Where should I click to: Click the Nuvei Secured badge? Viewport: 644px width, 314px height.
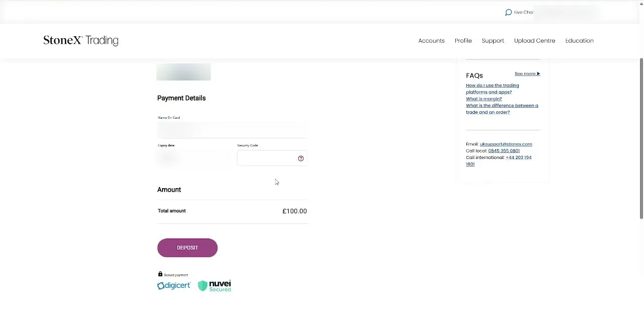pyautogui.click(x=214, y=286)
